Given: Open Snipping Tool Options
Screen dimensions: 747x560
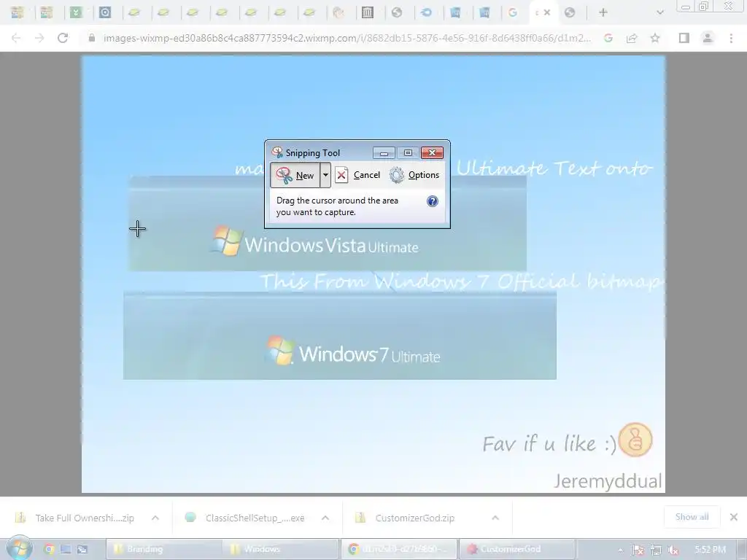Looking at the screenshot, I should (x=414, y=175).
